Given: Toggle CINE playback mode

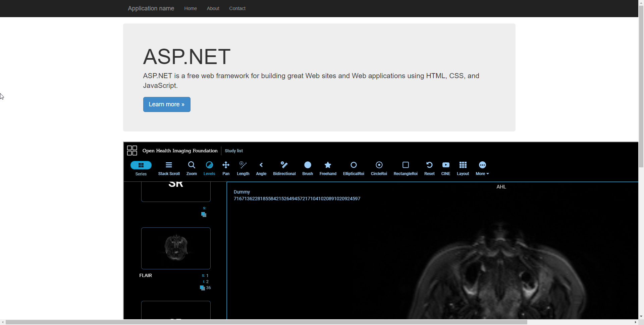Looking at the screenshot, I should click(x=445, y=168).
